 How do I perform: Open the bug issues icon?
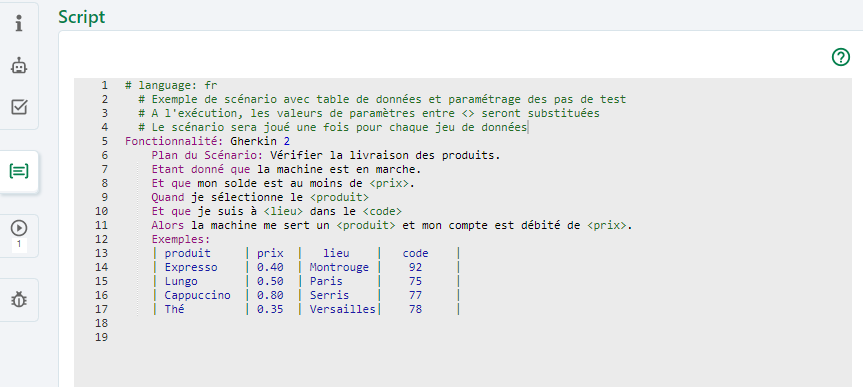[19, 300]
